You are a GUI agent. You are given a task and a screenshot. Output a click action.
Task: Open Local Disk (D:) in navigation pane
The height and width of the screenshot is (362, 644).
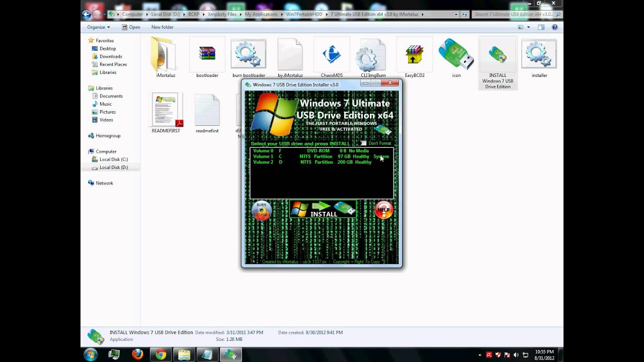coord(113,168)
